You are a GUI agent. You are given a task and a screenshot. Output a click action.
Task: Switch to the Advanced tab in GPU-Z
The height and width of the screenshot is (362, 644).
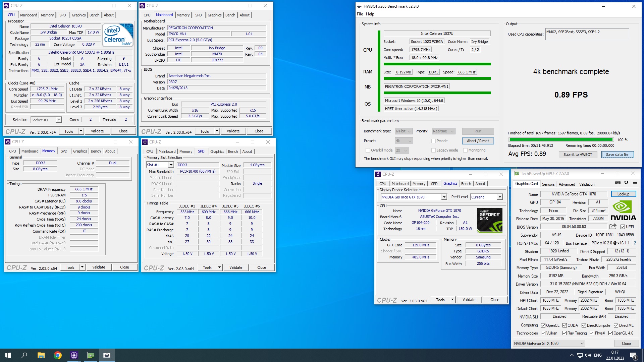[567, 184]
